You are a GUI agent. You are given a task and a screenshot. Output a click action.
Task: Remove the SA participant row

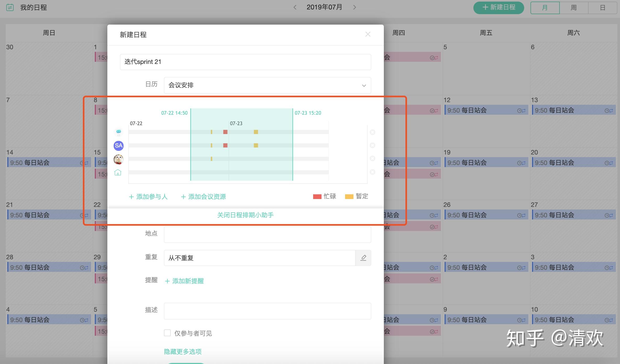coord(372,145)
